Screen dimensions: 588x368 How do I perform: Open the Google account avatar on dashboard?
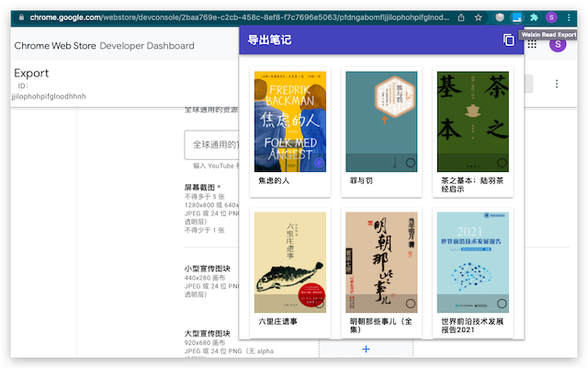click(558, 44)
